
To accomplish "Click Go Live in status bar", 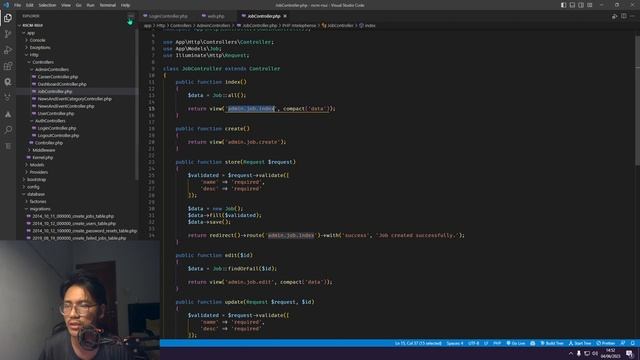I will [516, 344].
